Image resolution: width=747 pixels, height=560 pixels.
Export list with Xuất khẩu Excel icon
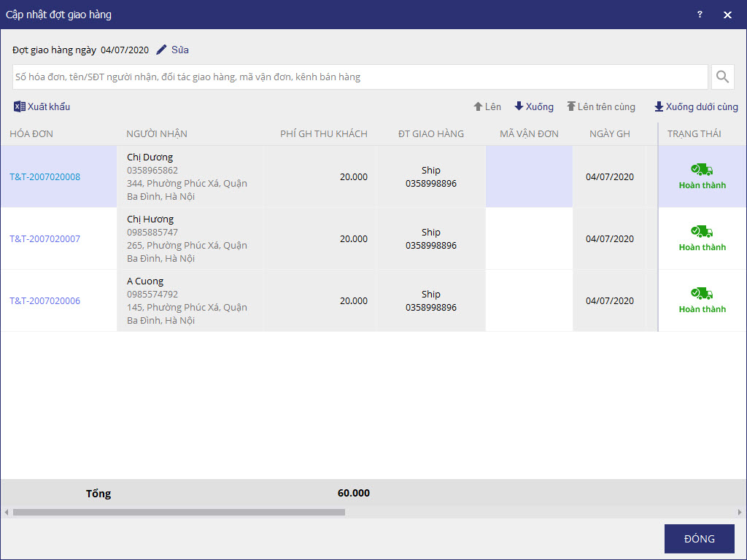click(20, 106)
